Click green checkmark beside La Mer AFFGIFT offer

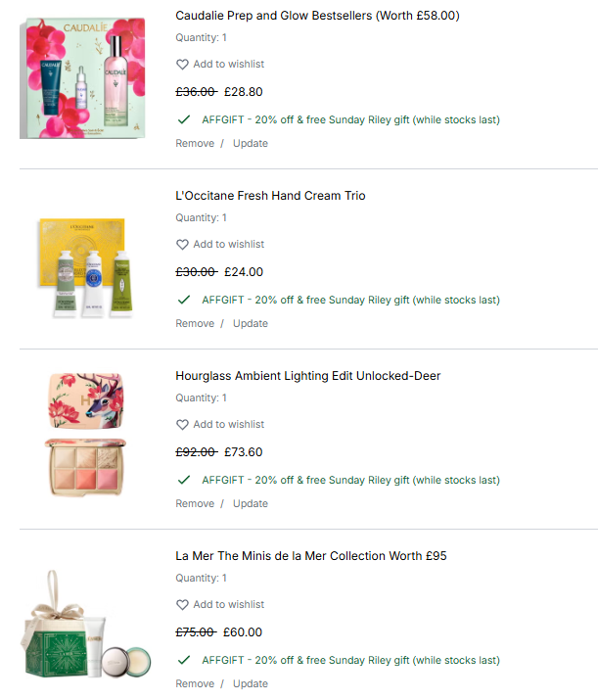pos(184,660)
